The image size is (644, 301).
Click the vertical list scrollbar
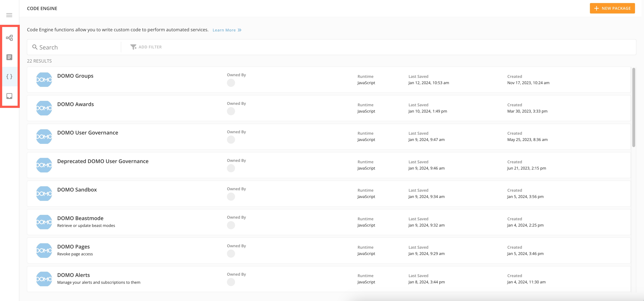click(634, 108)
